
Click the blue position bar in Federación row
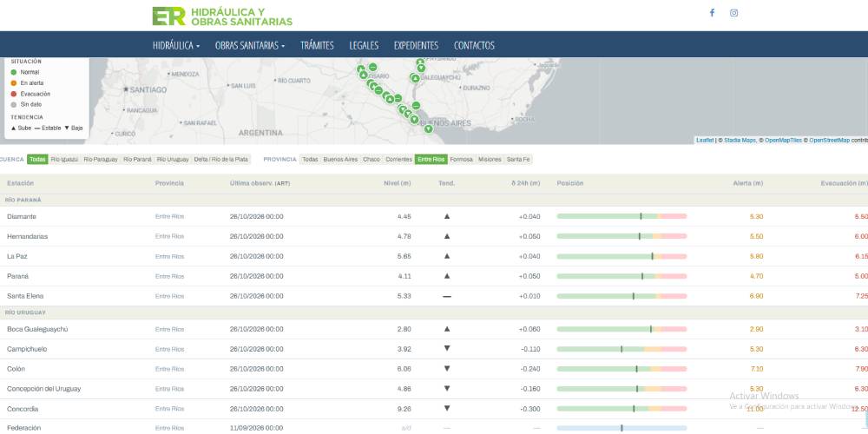coord(621,428)
